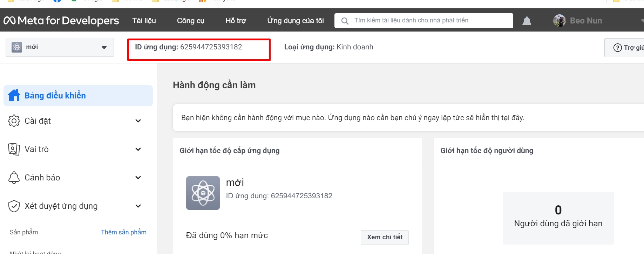The width and height of the screenshot is (644, 254).
Task: Click the mới app atom thumbnail
Action: (203, 193)
